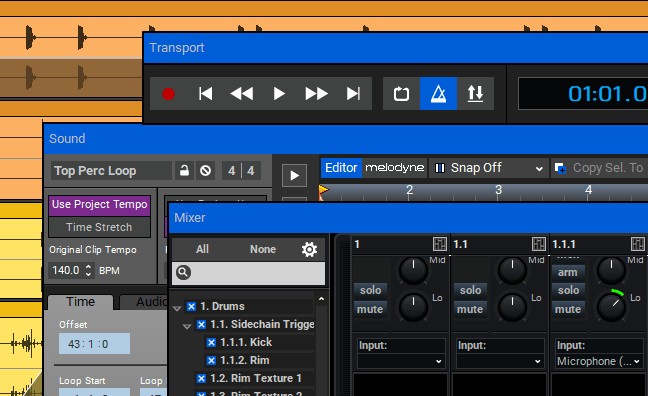The image size is (648, 396).
Task: Click the Offset field 43:1:0
Action: click(94, 344)
